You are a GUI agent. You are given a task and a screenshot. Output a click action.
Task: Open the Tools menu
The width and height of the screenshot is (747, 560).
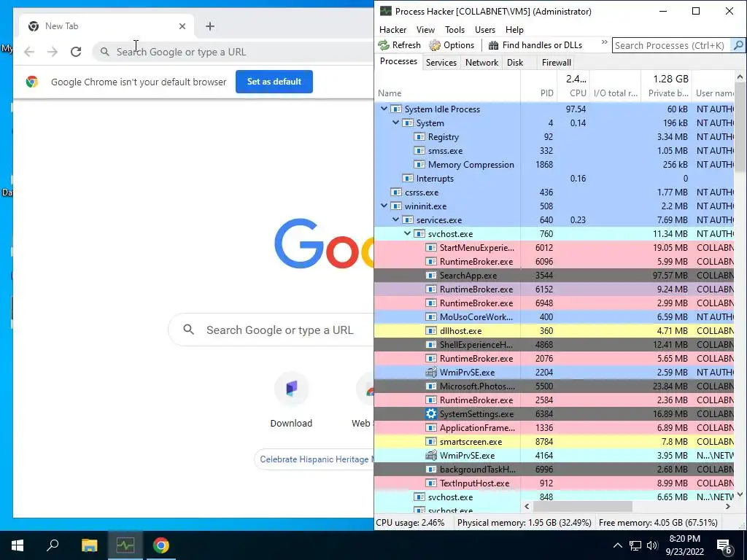coord(454,29)
